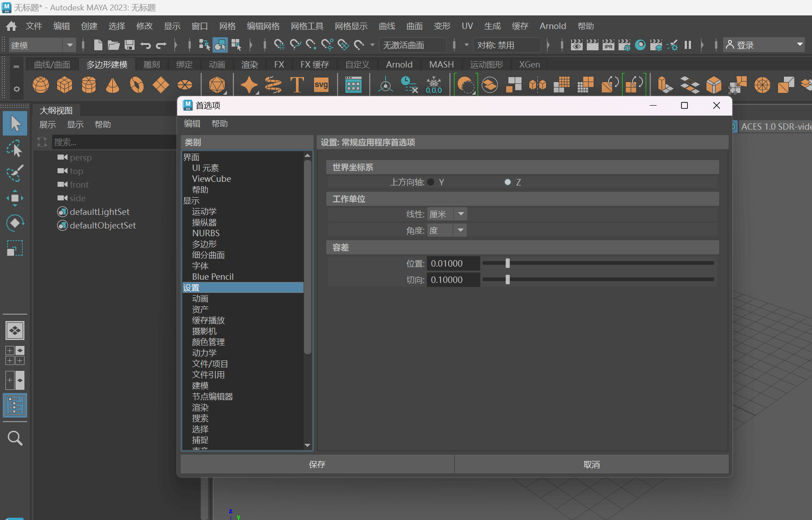This screenshot has height=520, width=812.
Task: Expand the snap options arrow next to magnets
Action: pyautogui.click(x=372, y=45)
